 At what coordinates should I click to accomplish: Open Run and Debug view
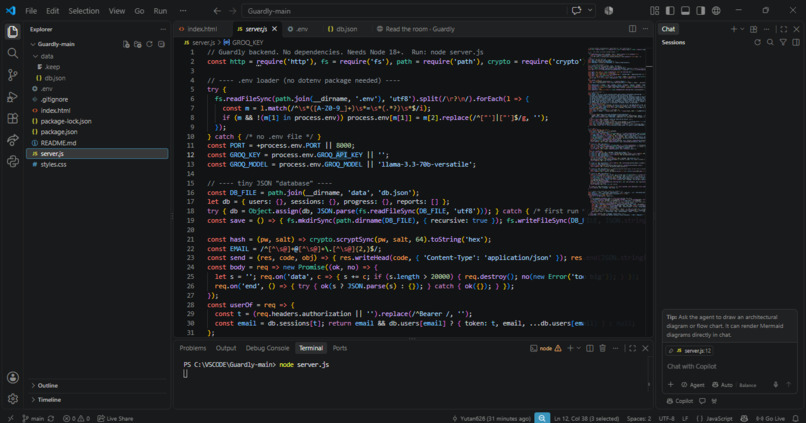pos(13,97)
